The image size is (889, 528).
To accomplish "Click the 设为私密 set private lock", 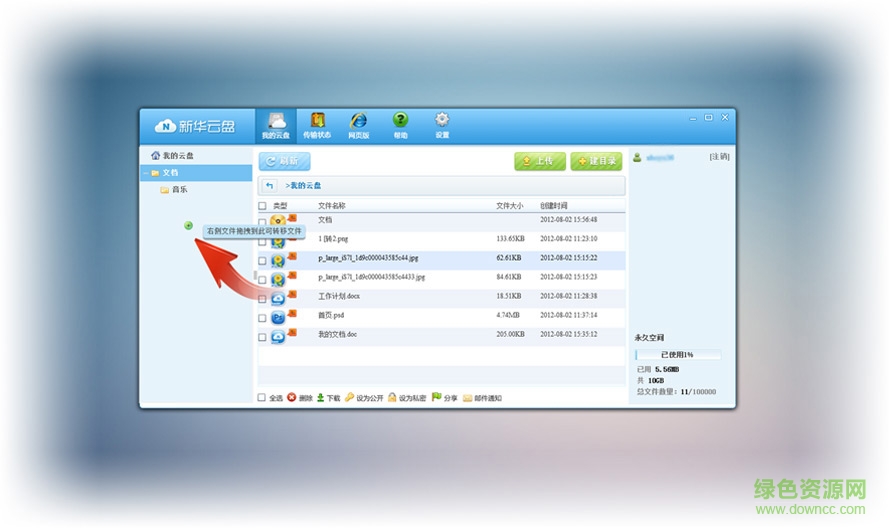I will click(x=407, y=398).
